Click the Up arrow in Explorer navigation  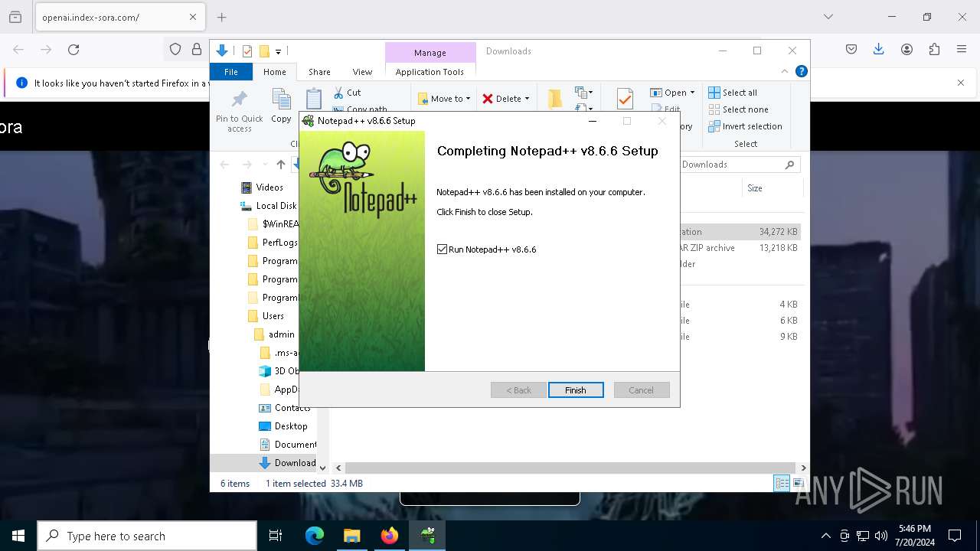281,165
